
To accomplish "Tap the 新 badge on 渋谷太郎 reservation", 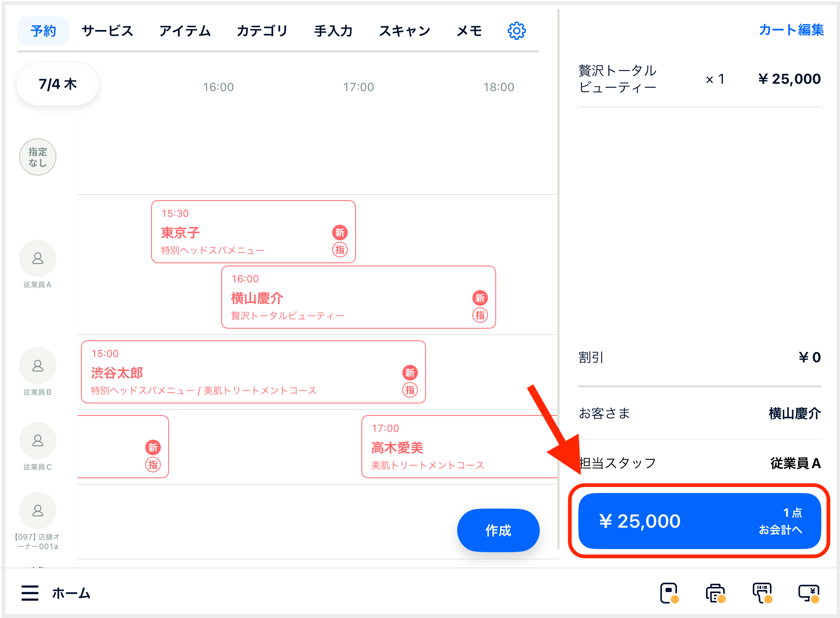I will coord(410,373).
